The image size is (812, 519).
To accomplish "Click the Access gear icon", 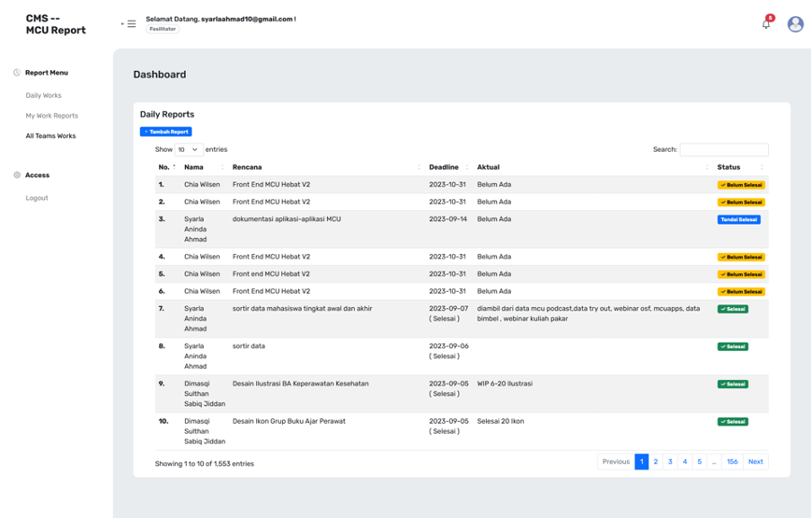I will pos(17,175).
